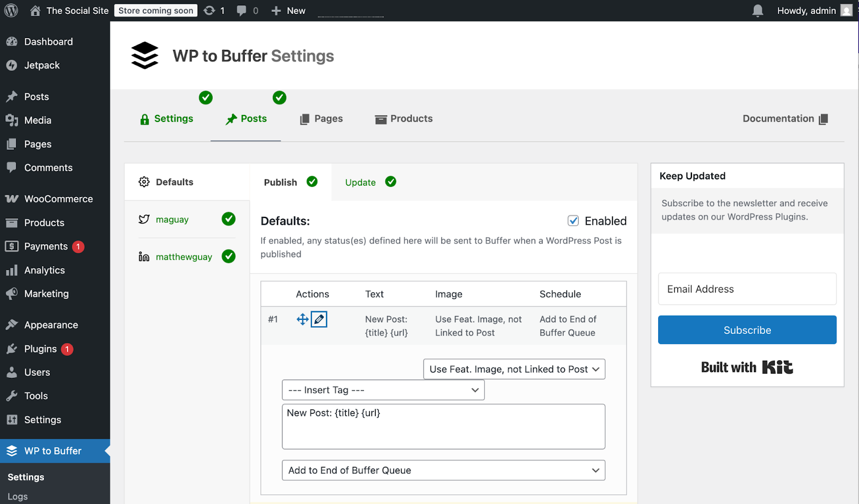859x504 pixels.
Task: Click the move handle icon for status #1
Action: [x=301, y=319]
